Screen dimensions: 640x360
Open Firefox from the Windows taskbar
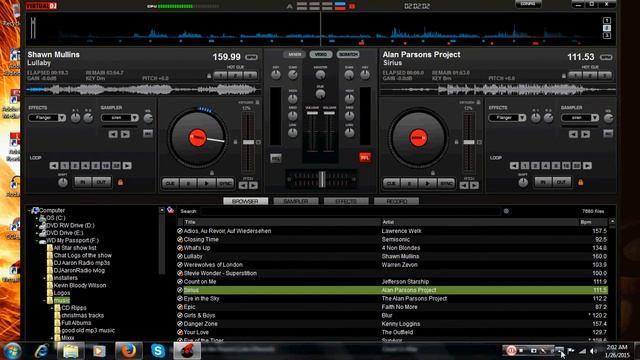[x=128, y=350]
